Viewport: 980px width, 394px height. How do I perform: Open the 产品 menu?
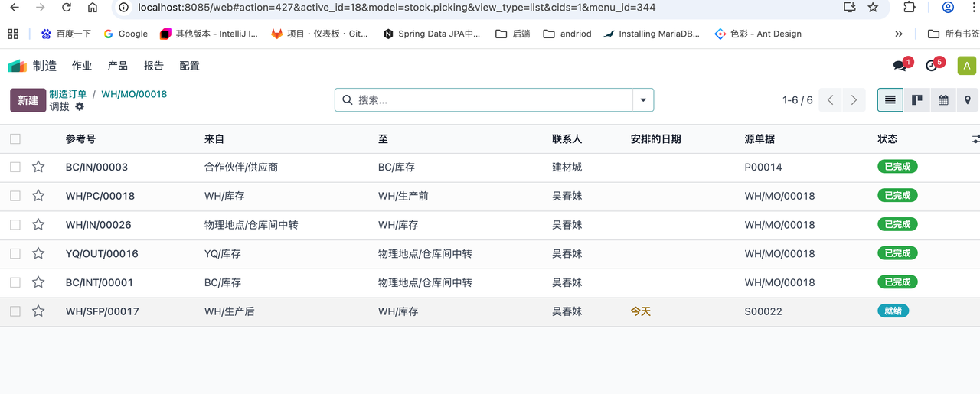[x=118, y=66]
